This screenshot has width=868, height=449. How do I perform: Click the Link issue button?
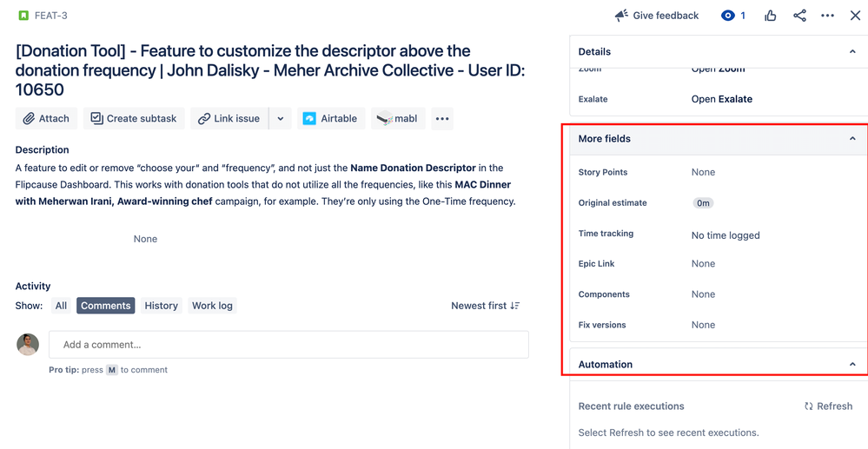(x=229, y=118)
